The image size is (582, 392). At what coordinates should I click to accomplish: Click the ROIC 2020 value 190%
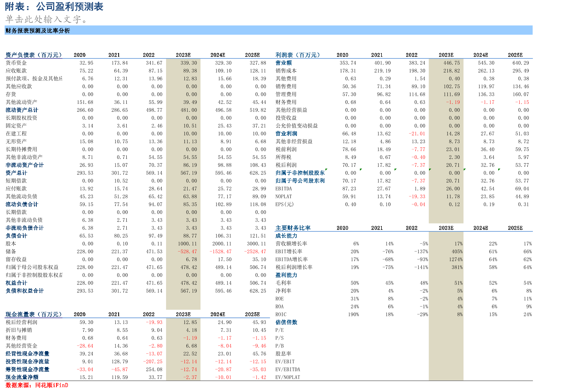[353, 314]
